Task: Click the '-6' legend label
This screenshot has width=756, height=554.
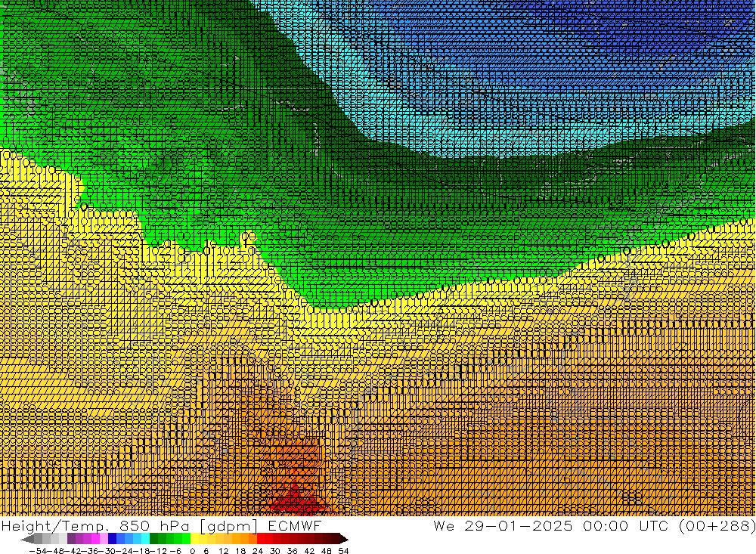Action: click(x=175, y=551)
